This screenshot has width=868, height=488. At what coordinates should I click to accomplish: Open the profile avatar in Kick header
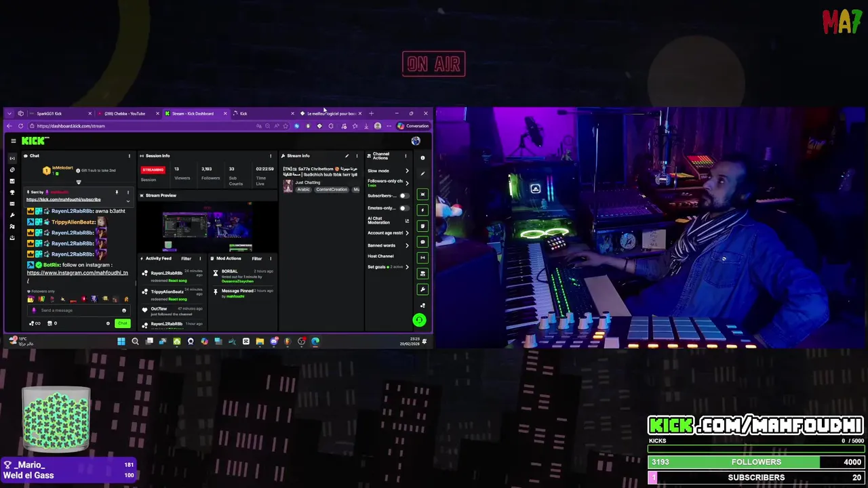(416, 141)
